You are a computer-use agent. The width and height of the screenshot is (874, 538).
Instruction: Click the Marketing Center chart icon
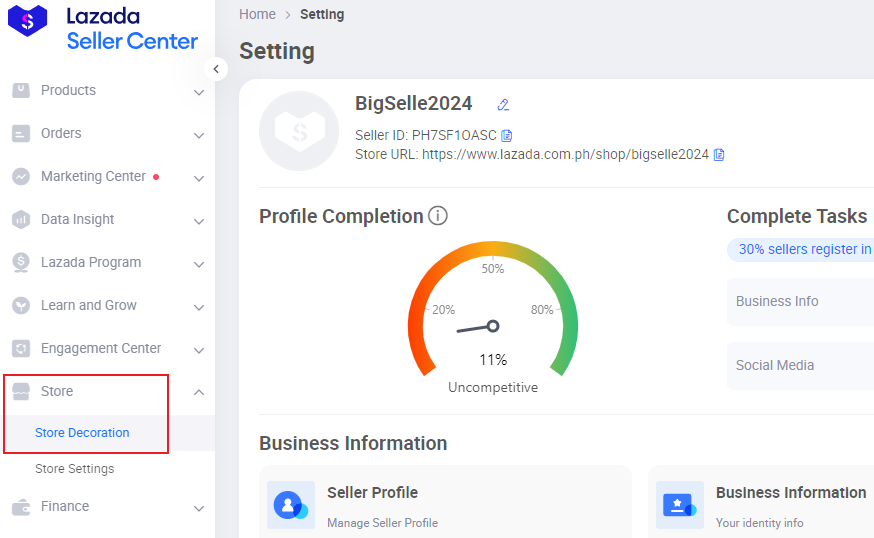click(21, 177)
